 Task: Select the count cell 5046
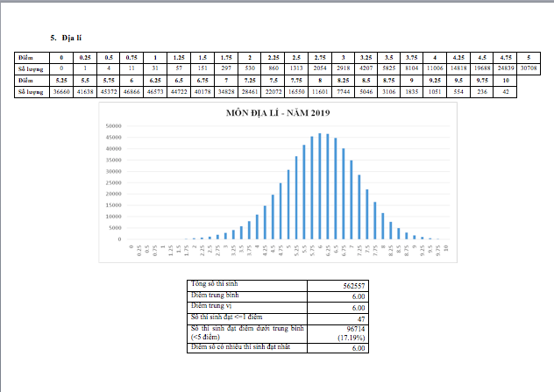(366, 92)
